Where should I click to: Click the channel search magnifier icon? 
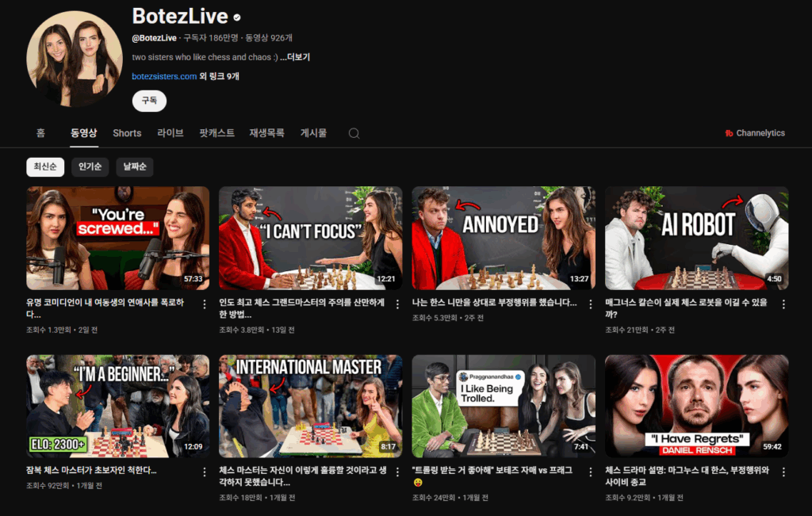pos(354,133)
